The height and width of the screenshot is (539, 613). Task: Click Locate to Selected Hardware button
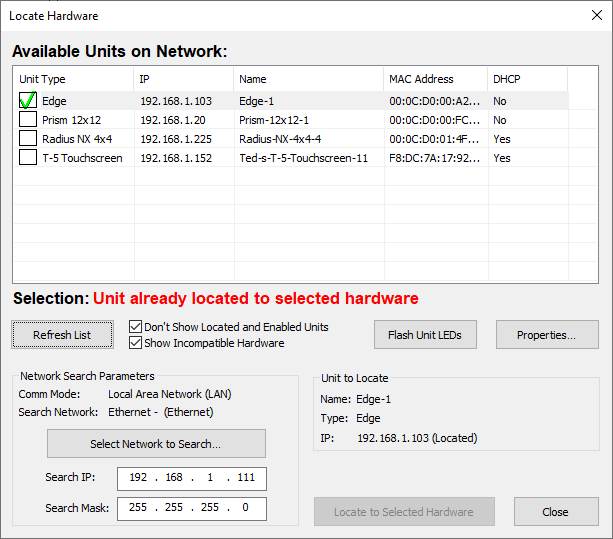point(404,512)
